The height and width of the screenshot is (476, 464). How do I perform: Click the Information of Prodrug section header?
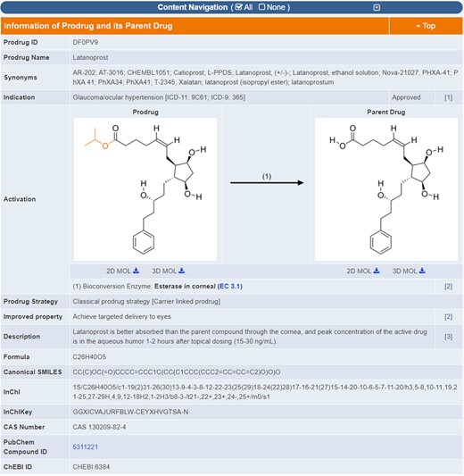(88, 26)
